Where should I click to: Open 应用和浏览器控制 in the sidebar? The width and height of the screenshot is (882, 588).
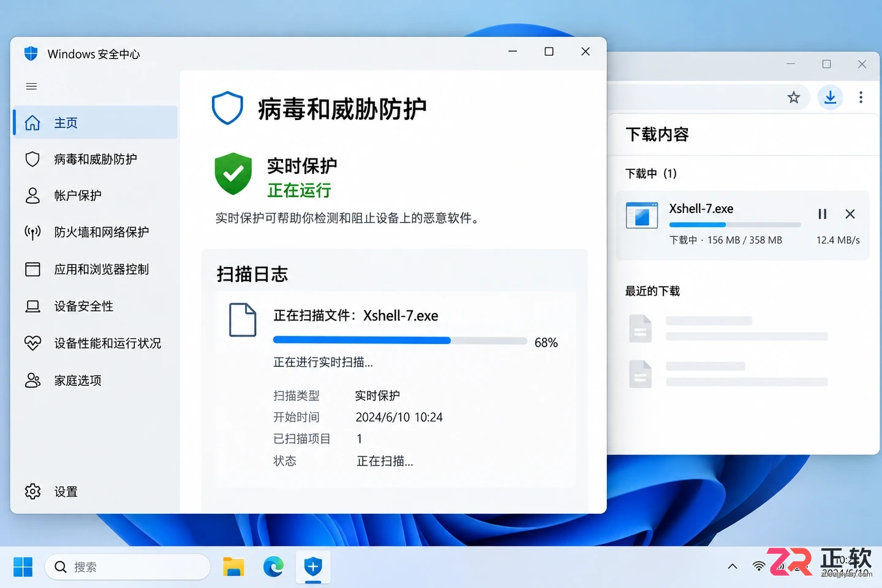tap(96, 269)
